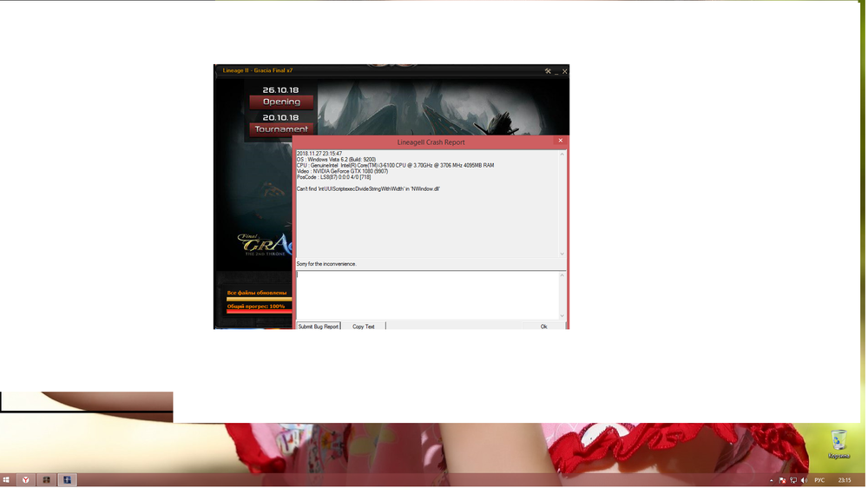The width and height of the screenshot is (868, 488).
Task: Switch to the Lineage II taskbar icon
Action: click(47, 480)
